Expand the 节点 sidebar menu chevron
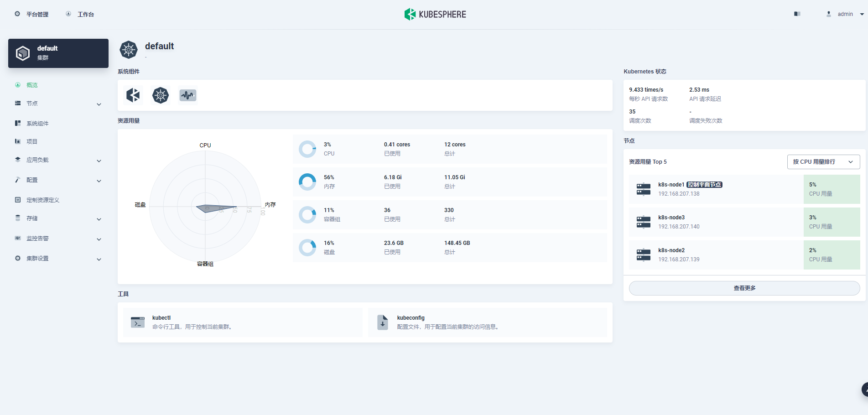Image resolution: width=868 pixels, height=415 pixels. 99,104
